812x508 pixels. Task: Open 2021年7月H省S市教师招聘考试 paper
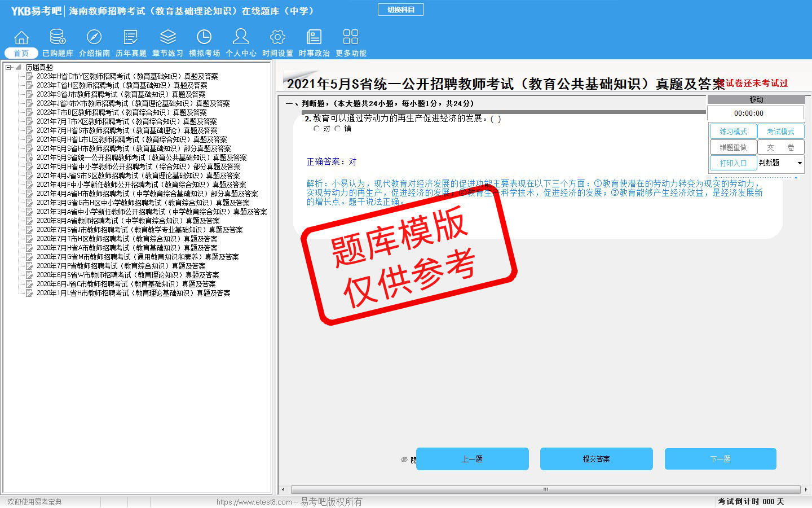tap(127, 130)
